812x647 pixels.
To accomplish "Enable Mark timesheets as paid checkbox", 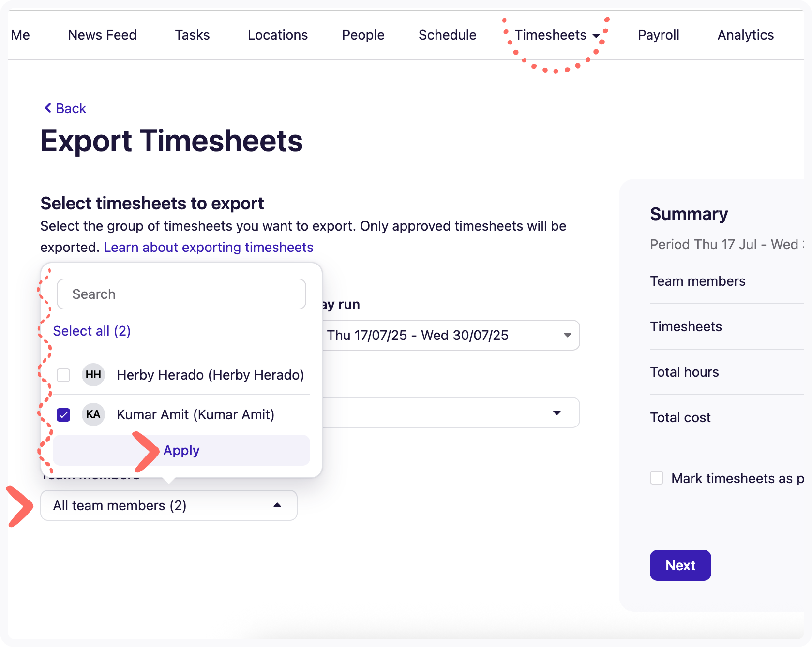I will coord(657,478).
